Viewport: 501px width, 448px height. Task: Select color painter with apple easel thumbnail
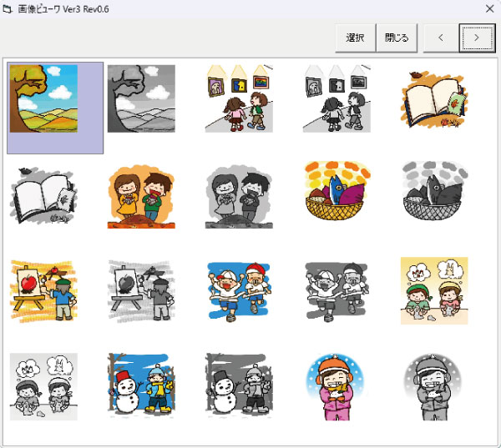tap(43, 290)
